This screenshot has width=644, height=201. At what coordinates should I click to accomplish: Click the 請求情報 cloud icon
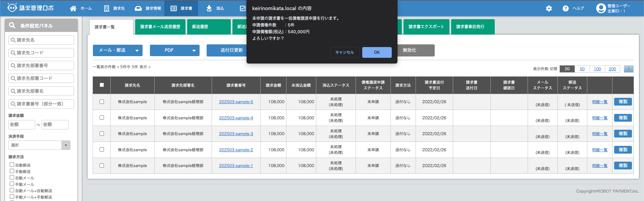click(138, 8)
